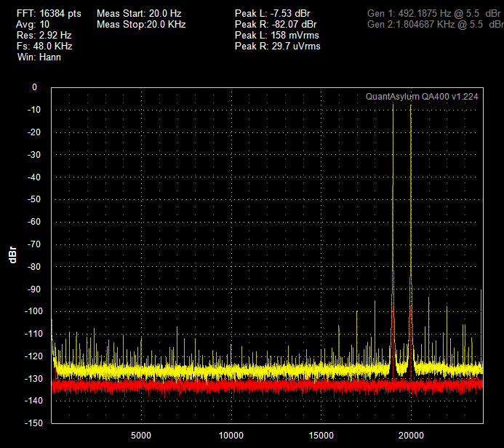The height and width of the screenshot is (448, 504).
Task: Click the 0 label on the dBr axis
Action: point(34,87)
